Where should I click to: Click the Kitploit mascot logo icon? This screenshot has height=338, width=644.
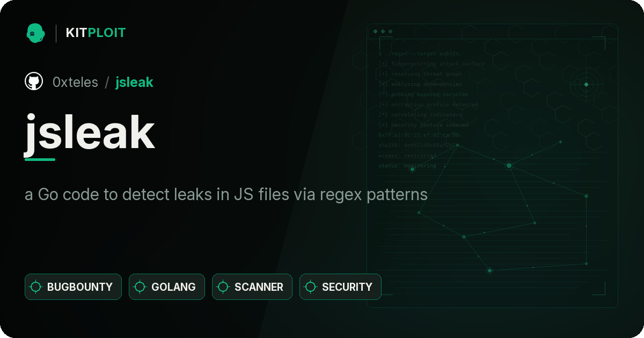35,33
